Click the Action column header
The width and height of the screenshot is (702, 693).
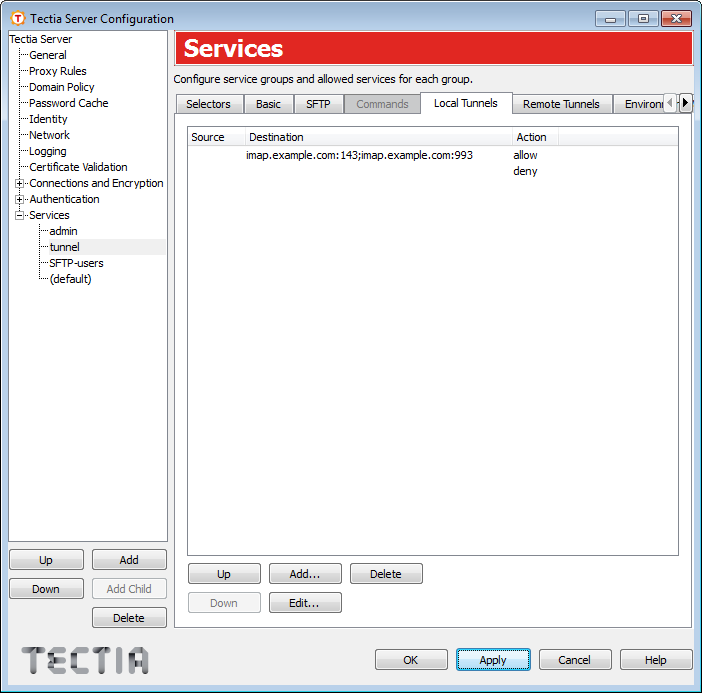[x=535, y=137]
